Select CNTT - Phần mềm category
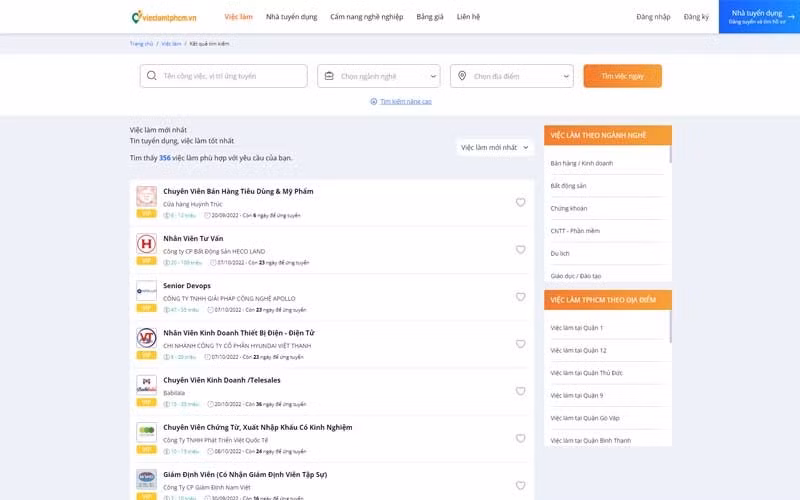 (x=575, y=231)
